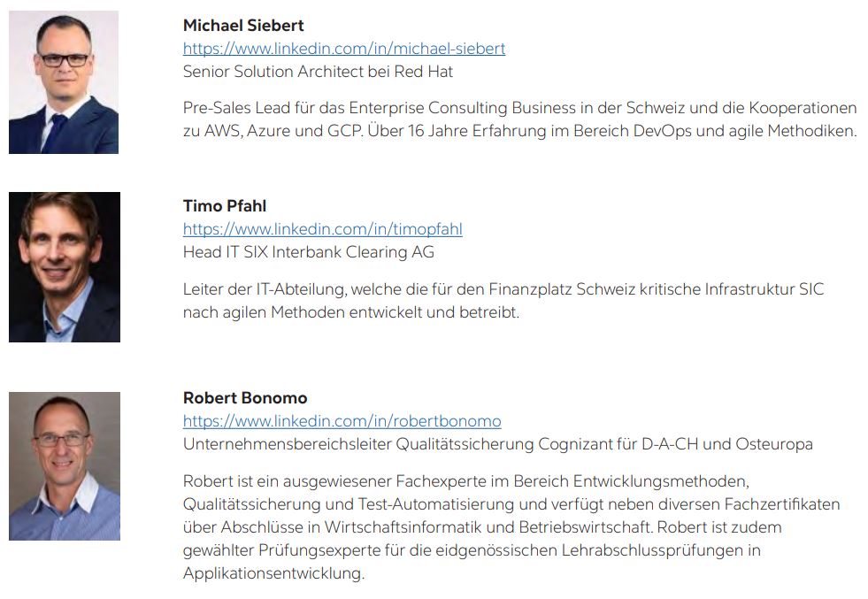Click the word Applikationsentwicklung in Robert's bio
The height and width of the screenshot is (599, 868).
[x=273, y=573]
